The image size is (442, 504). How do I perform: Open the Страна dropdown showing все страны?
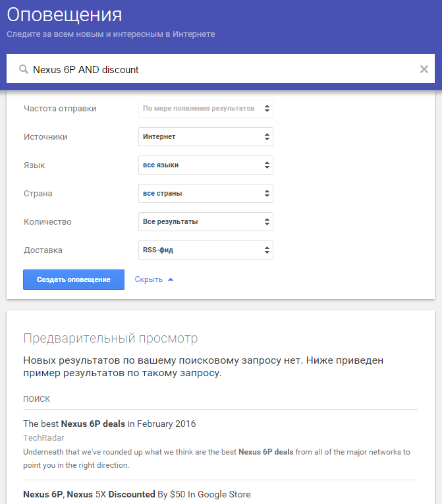pos(206,193)
